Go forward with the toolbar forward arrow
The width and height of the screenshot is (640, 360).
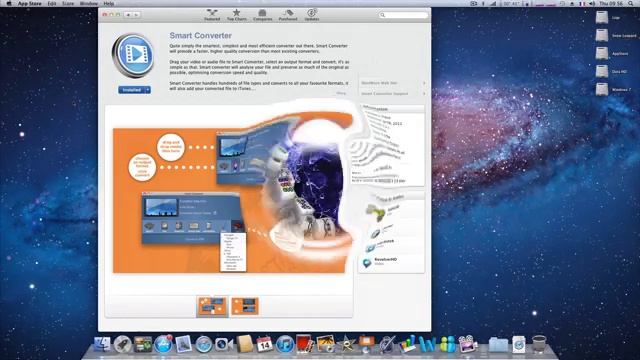point(136,15)
